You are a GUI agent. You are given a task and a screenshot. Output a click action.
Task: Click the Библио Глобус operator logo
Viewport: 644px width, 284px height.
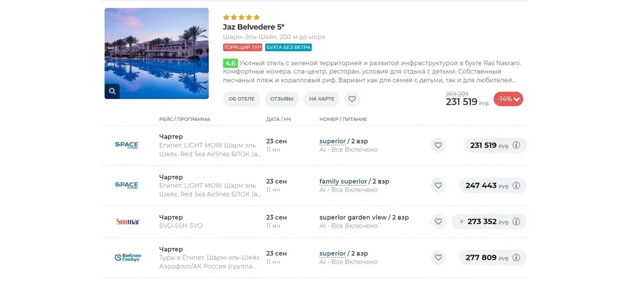tap(128, 258)
